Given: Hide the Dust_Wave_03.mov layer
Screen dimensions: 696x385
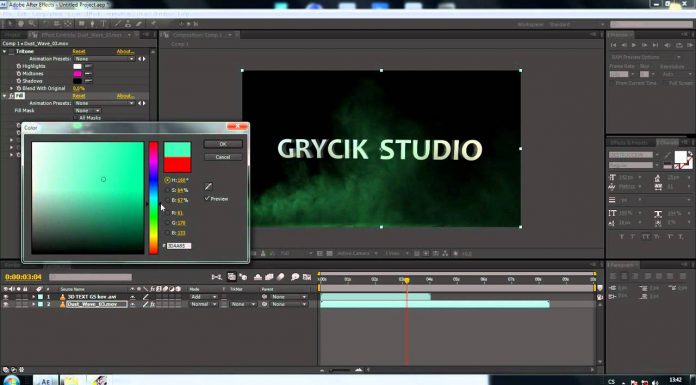Looking at the screenshot, I should 6,304.
